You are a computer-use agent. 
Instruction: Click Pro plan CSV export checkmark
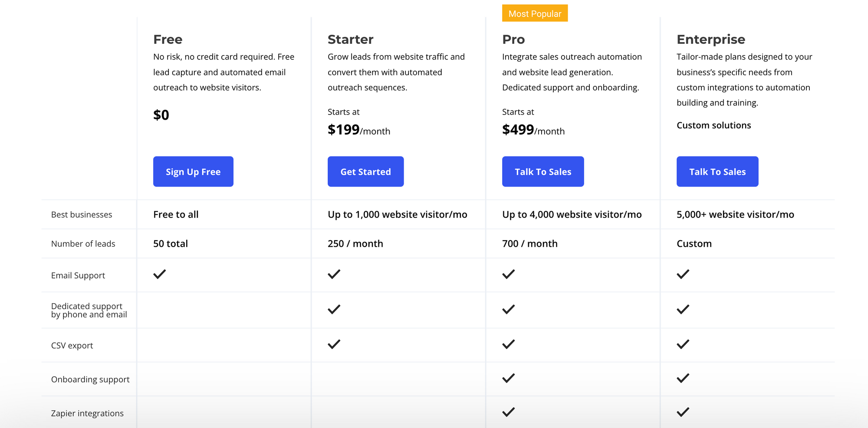(x=509, y=344)
